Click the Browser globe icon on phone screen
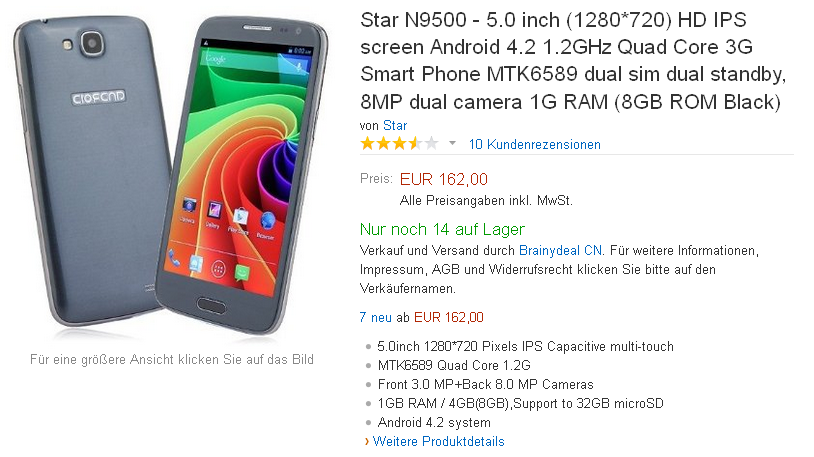 tap(267, 222)
